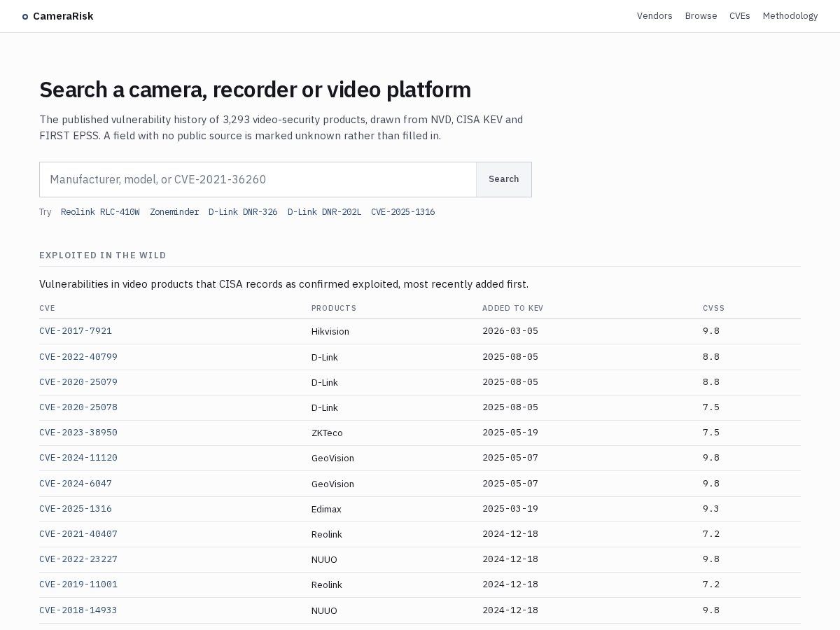Open CVE-2020-25078 entry
The image size is (840, 630).
(78, 407)
